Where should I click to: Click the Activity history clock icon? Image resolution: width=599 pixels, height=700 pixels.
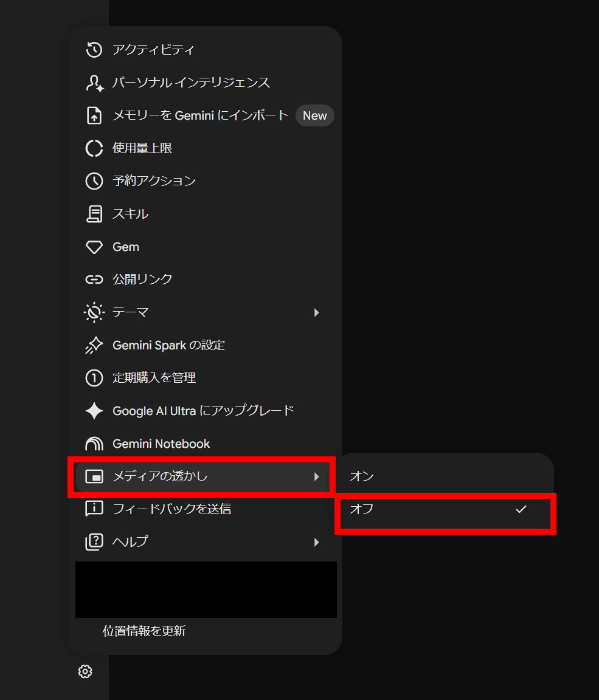pyautogui.click(x=94, y=50)
